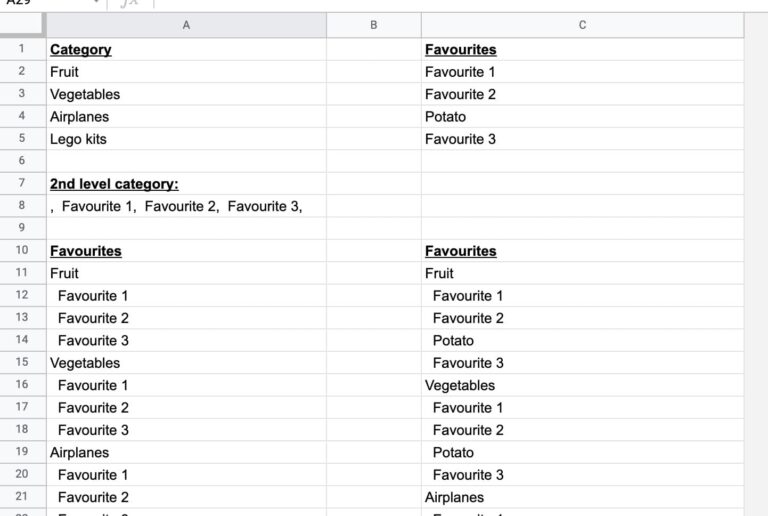Viewport: 768px width, 516px height.
Task: Select the Lego kits cell
Action: (x=78, y=139)
